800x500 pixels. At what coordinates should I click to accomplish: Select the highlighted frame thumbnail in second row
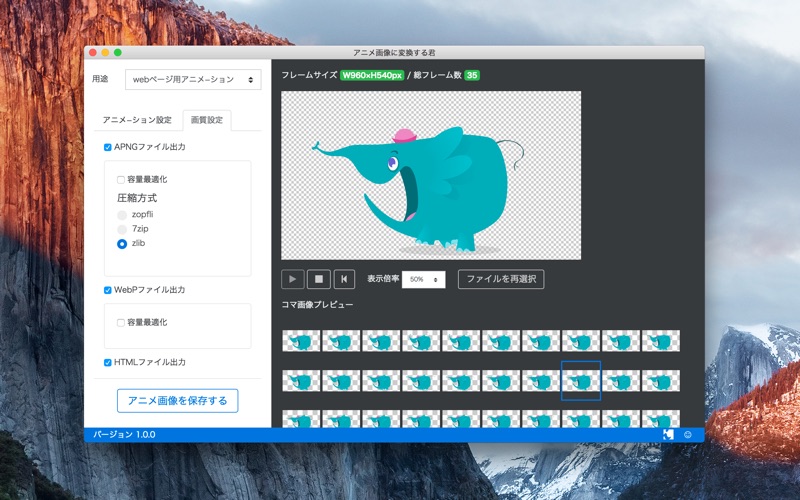point(581,381)
